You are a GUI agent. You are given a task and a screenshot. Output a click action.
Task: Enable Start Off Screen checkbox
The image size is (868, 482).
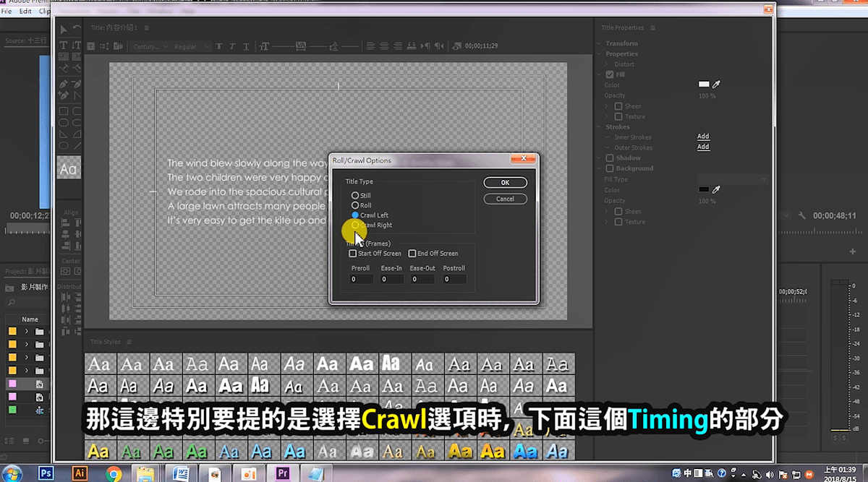point(353,254)
